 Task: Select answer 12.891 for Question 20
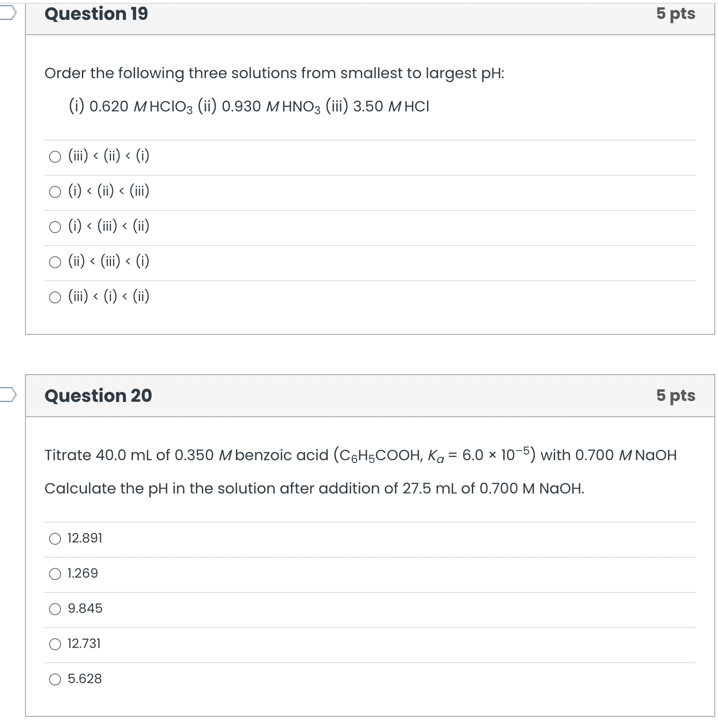point(54,538)
